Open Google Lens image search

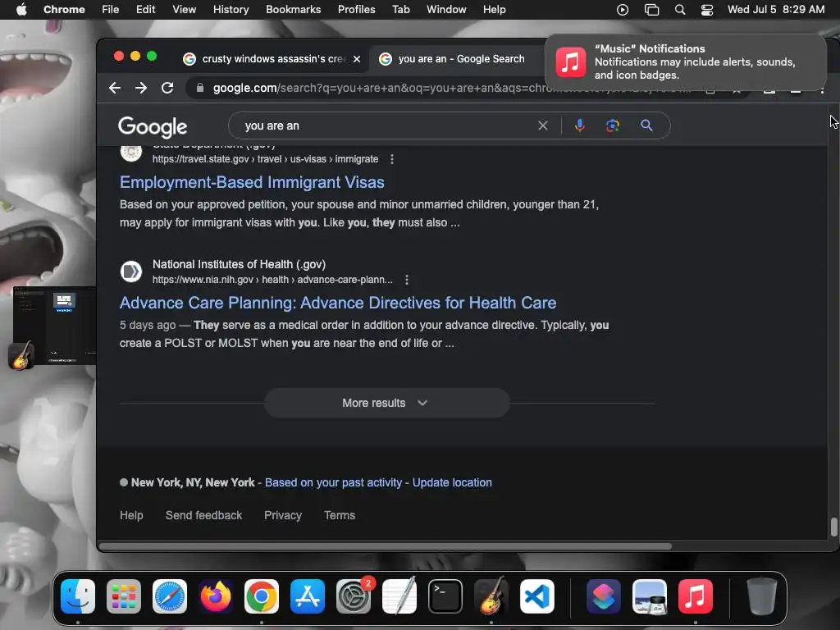click(612, 126)
